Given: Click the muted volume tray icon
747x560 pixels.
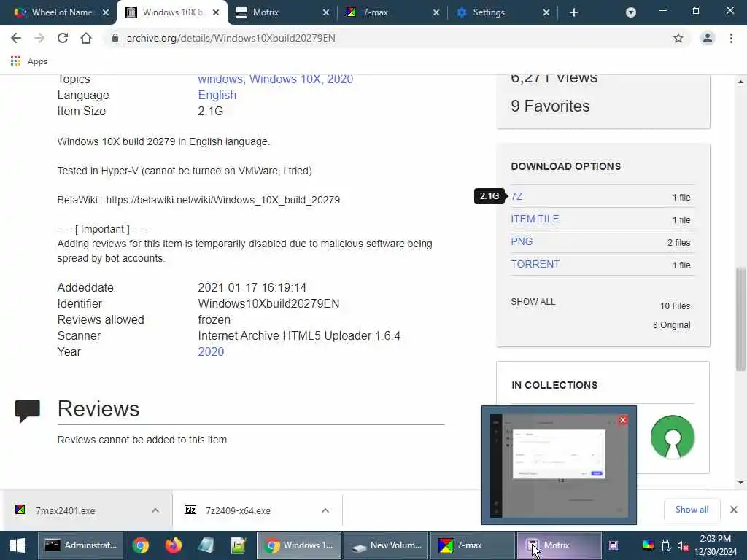Looking at the screenshot, I should point(683,545).
